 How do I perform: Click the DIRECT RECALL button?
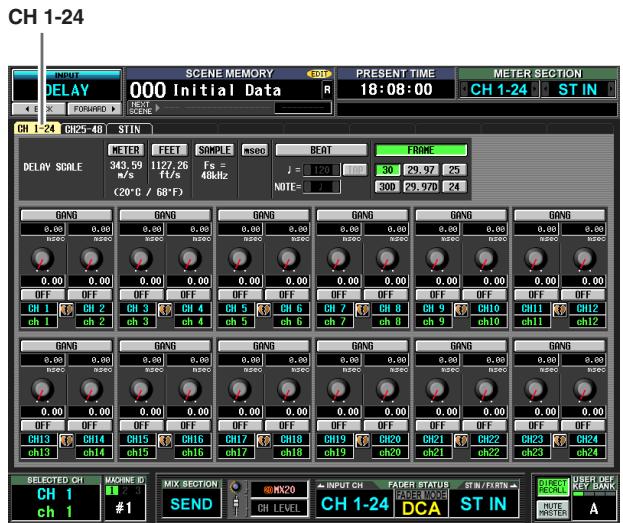click(552, 487)
